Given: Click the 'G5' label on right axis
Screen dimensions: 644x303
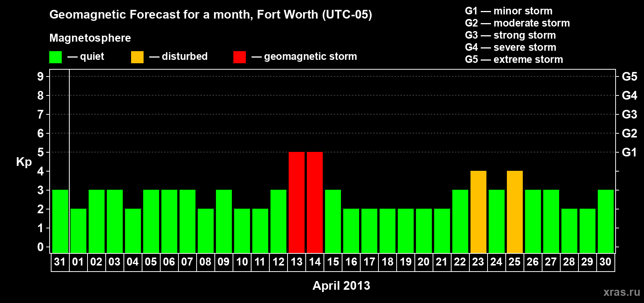Looking at the screenshot, I should (x=630, y=77).
